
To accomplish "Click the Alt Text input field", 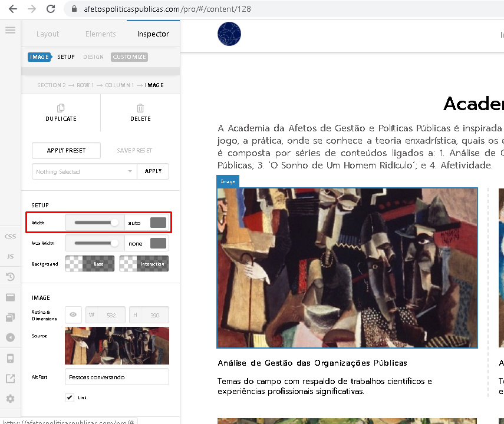I will click(117, 377).
